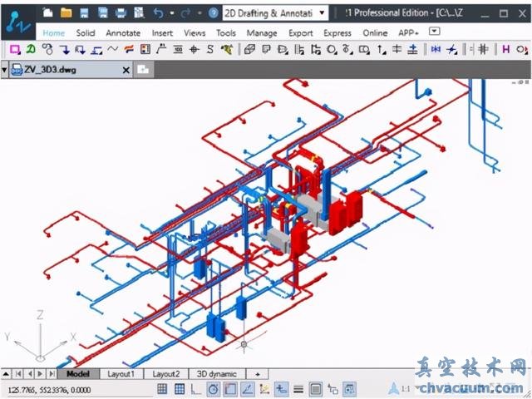Screen dimensions: 532x399
Task: Click the yellow Open folder icon
Action: (x=66, y=13)
